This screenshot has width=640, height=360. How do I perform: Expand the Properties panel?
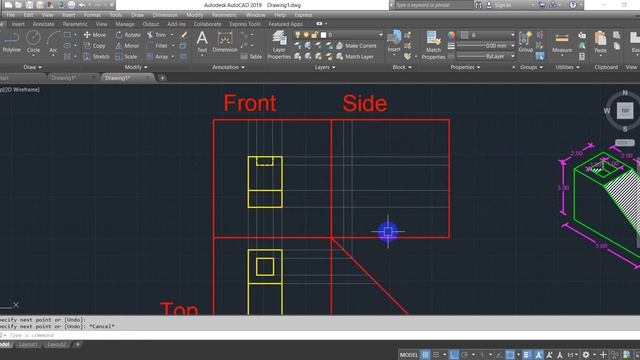(x=465, y=67)
